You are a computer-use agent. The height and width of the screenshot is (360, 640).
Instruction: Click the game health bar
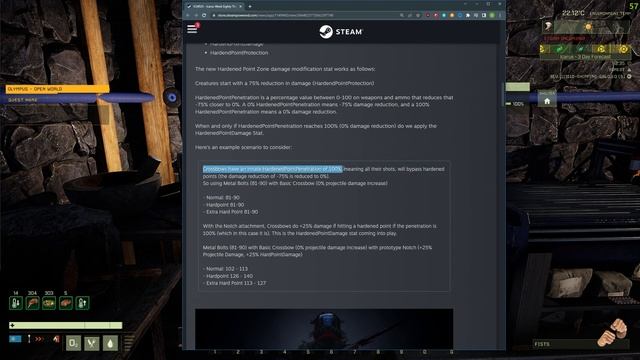click(65, 325)
